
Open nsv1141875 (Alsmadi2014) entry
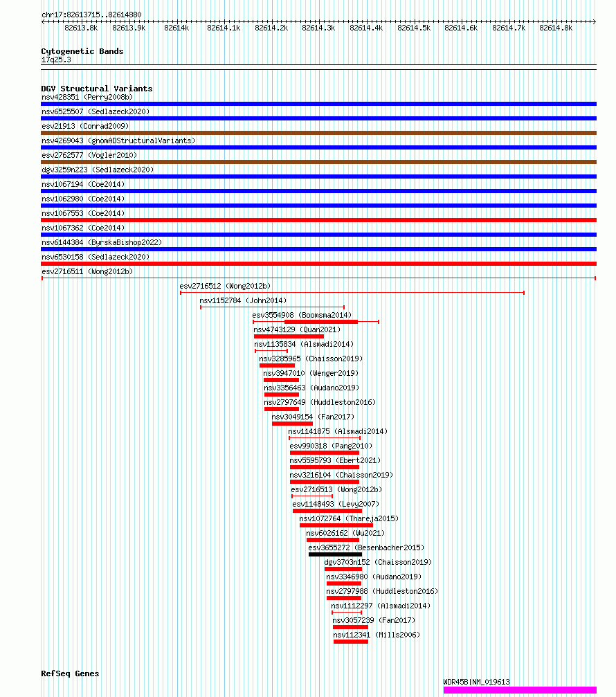pos(338,431)
